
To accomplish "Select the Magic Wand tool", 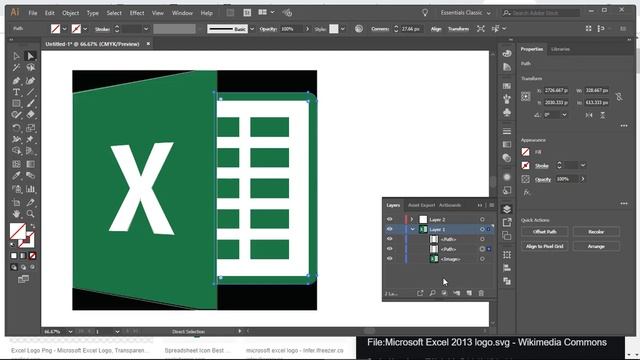I will [16, 68].
